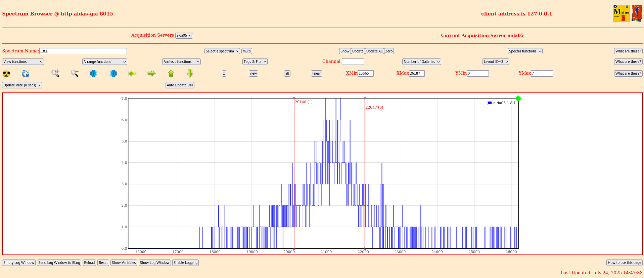Click into the Spectrum Name input field

tap(83, 51)
